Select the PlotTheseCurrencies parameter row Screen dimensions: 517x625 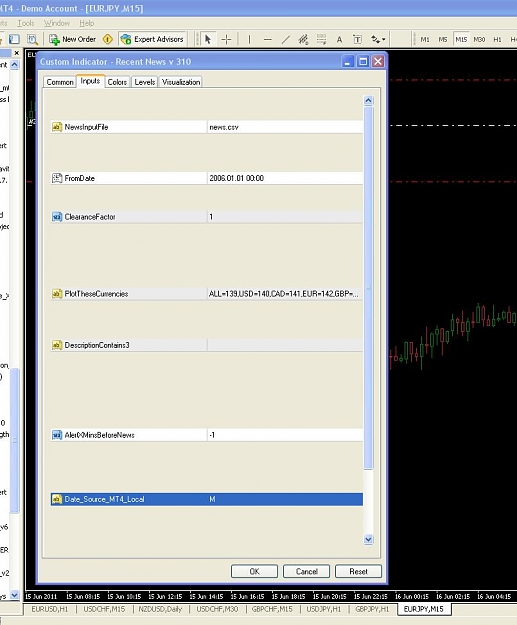[206, 294]
